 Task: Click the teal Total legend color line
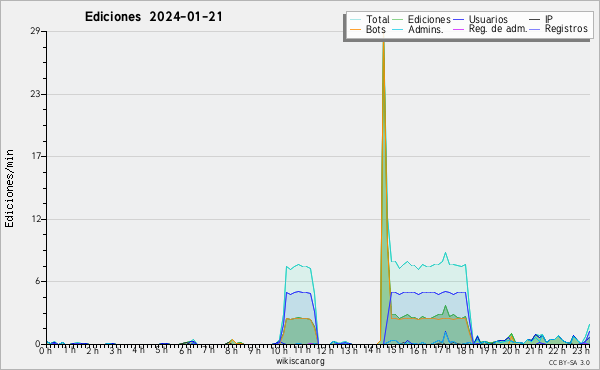[x=355, y=20]
